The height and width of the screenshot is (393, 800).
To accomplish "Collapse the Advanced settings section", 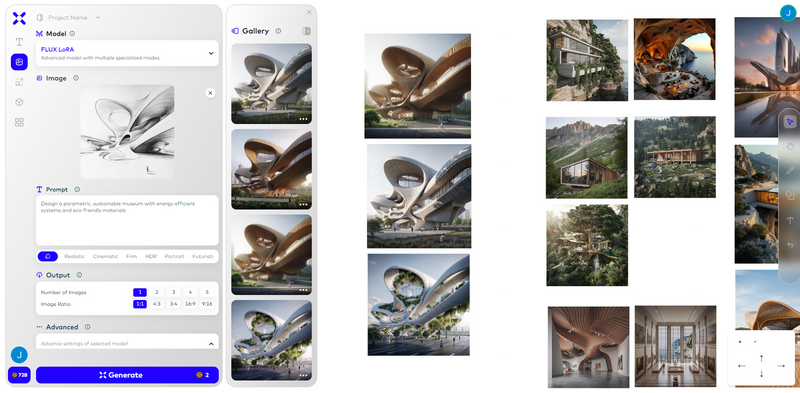I will [211, 344].
